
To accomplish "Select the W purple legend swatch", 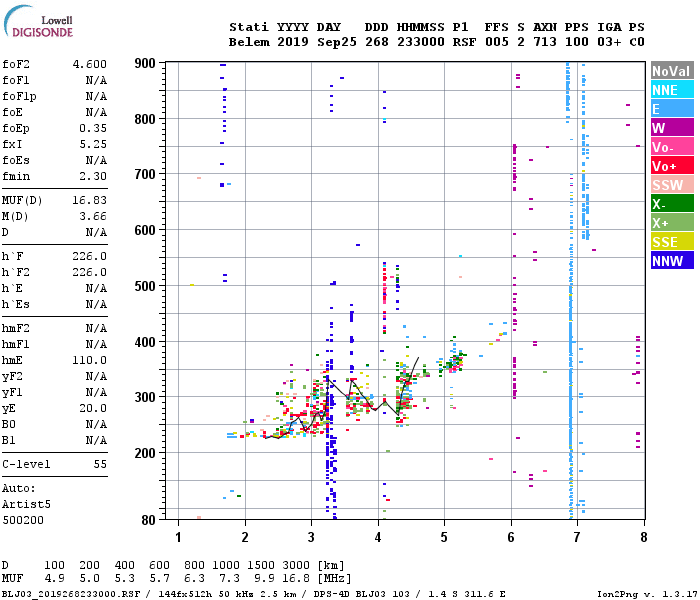I will point(672,128).
